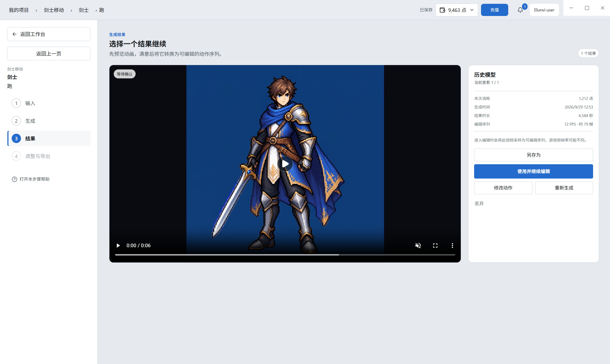Viewport: 610px width, 364px height.
Task: Click the 剑士 breadcrumb
Action: [84, 10]
